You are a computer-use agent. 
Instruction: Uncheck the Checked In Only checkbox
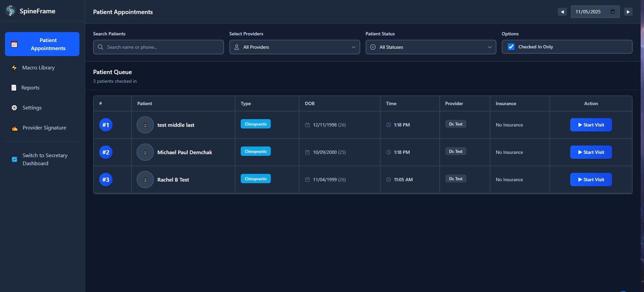tap(511, 47)
